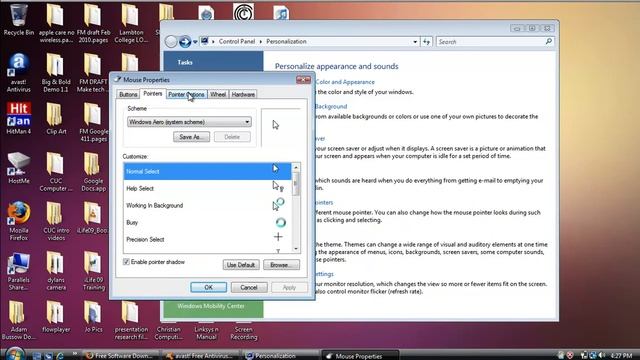The image size is (640, 360).
Task: Switch to the Buttons tab
Action: click(128, 94)
